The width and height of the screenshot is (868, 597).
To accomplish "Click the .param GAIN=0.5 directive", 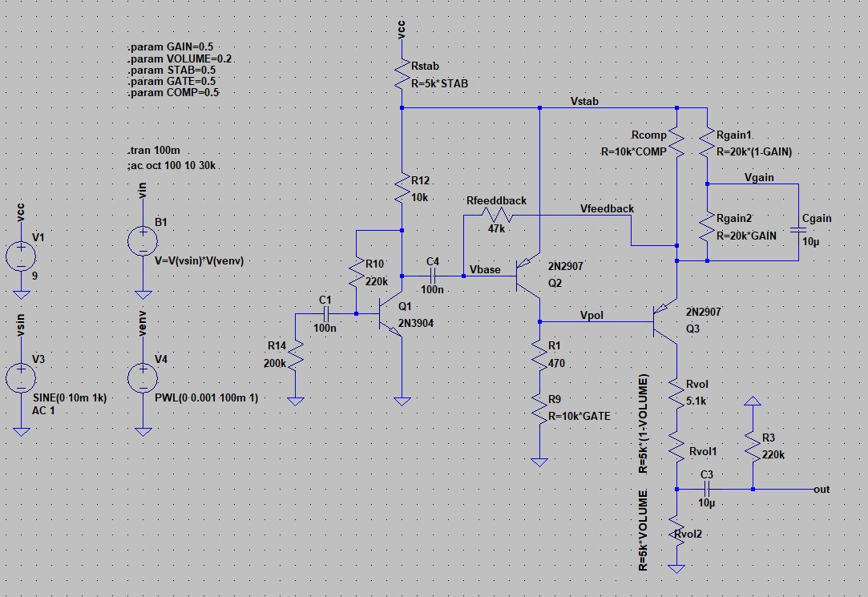I will tap(171, 47).
